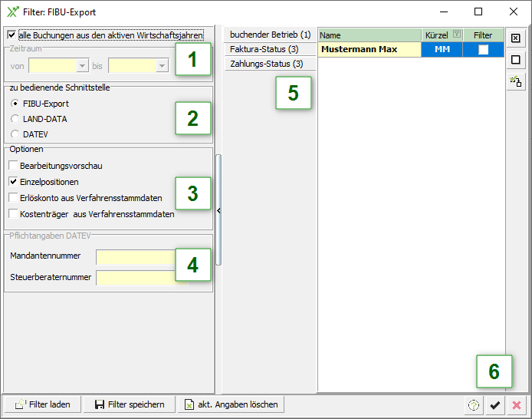Choose the DATEV interface radio button

tap(15, 134)
